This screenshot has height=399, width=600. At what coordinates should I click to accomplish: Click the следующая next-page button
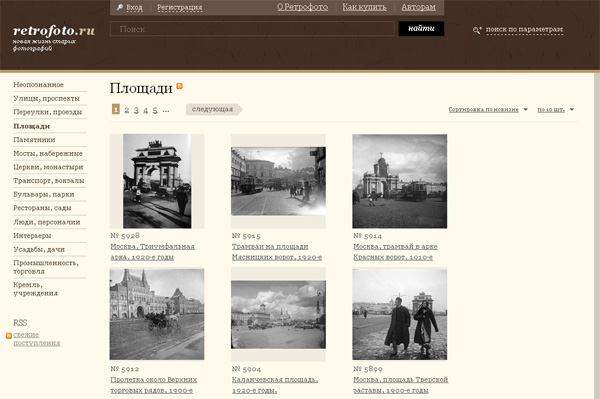tap(214, 109)
